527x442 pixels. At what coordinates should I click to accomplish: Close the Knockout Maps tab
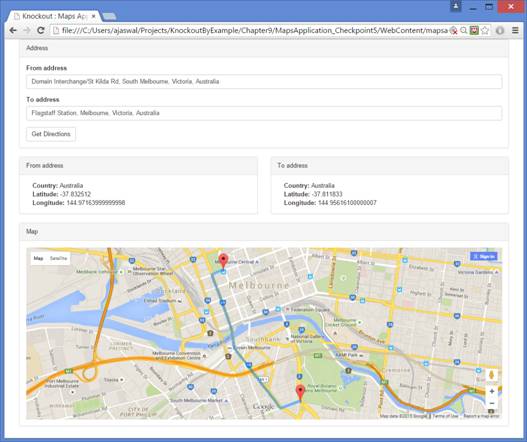click(94, 16)
